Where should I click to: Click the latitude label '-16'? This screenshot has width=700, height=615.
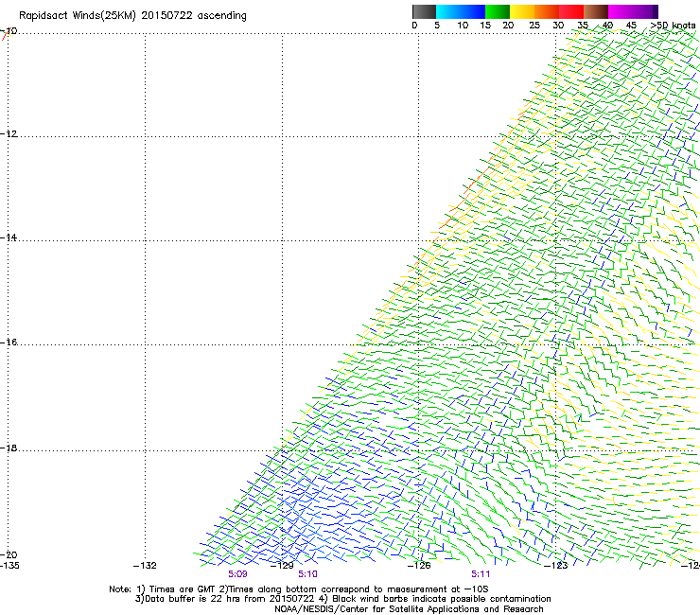[x=9, y=343]
